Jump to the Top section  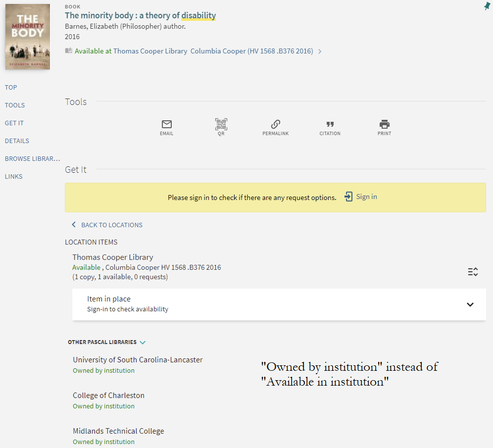[x=11, y=88]
